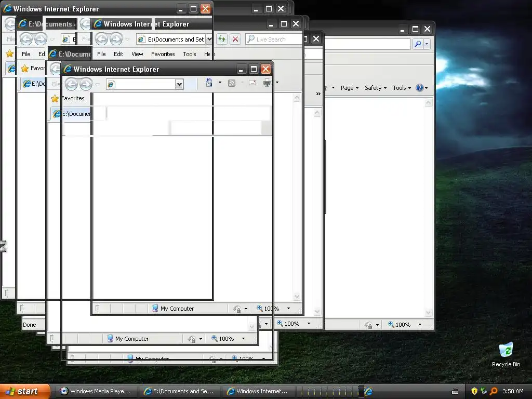Viewport: 532px width, 399px height.
Task: Click the yellow star in the leftmost window
Action: 9,54
